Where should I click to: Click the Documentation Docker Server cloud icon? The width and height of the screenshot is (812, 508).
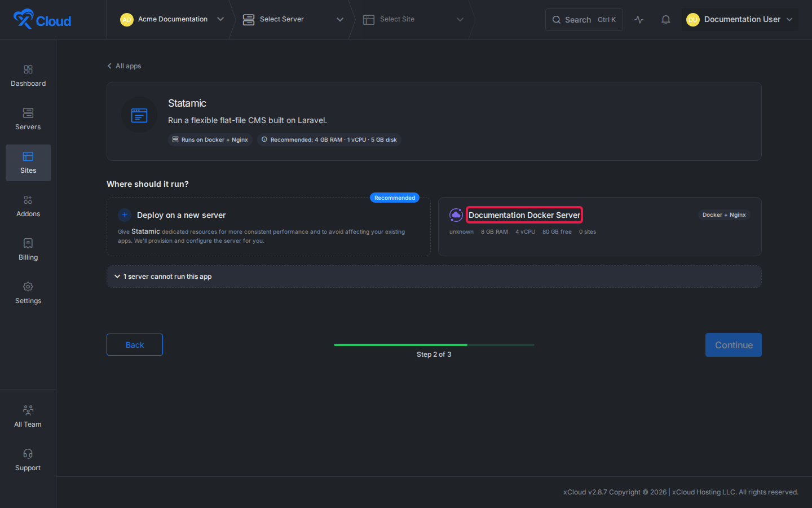coord(456,215)
